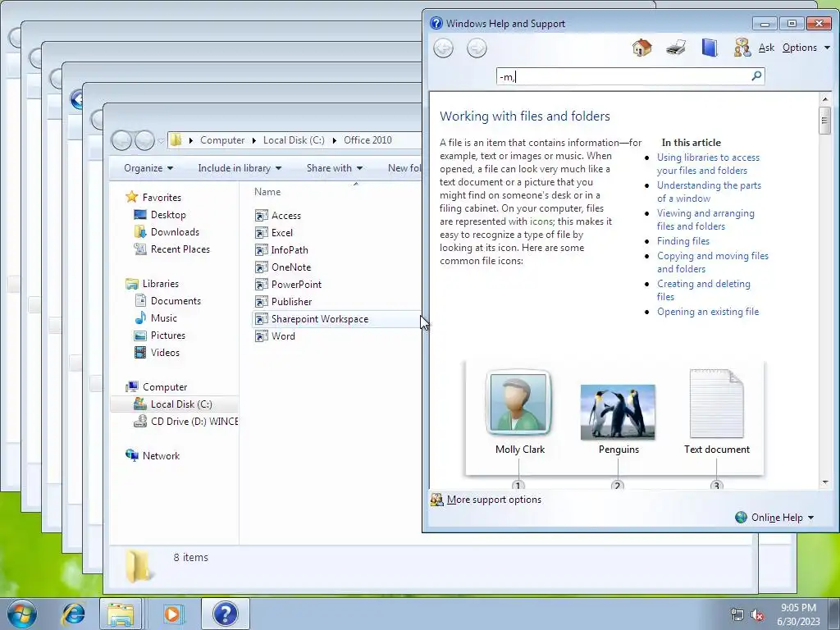Screen dimensions: 840x630
Task: Open Viewing and arranging files link
Action: tap(705, 220)
